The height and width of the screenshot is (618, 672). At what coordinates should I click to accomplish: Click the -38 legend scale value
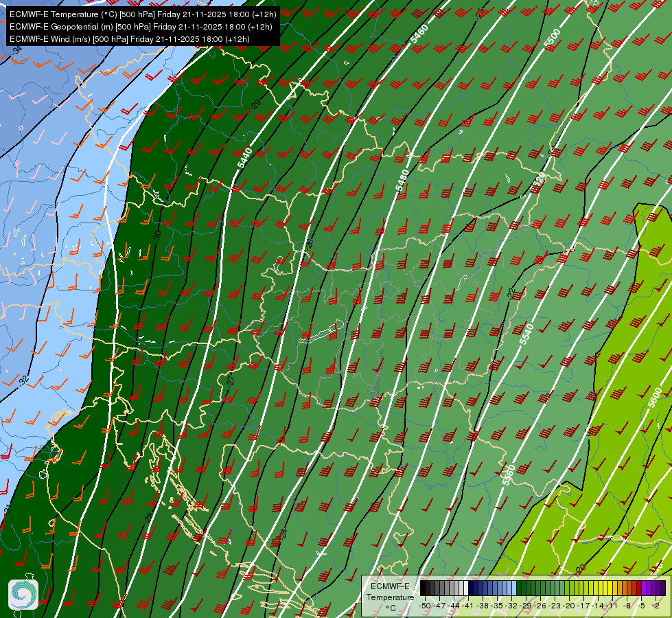click(482, 606)
